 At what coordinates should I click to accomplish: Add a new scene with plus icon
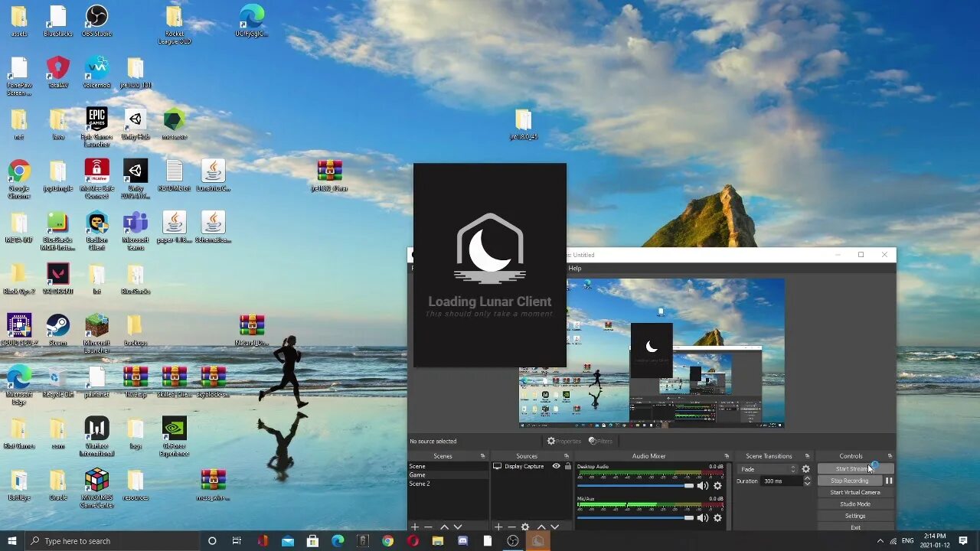tap(415, 527)
